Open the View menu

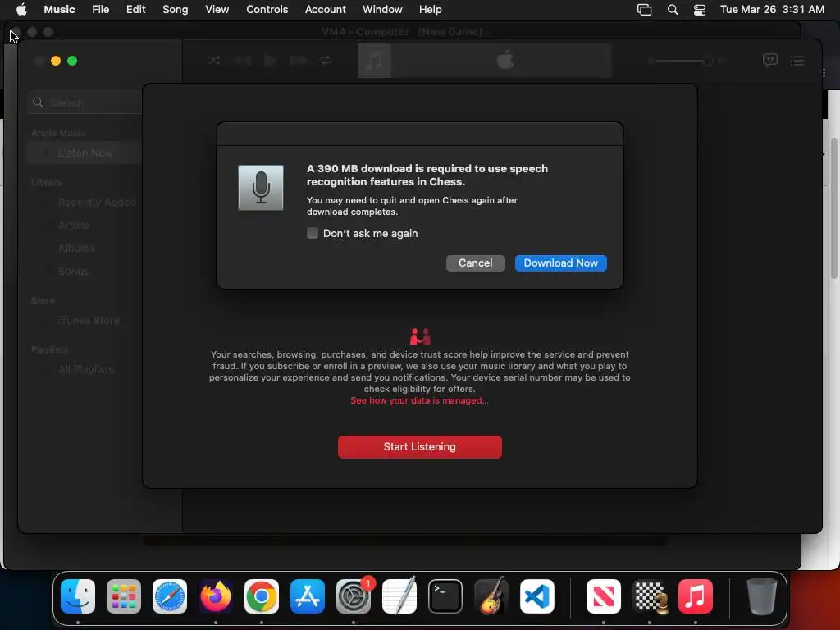click(x=217, y=10)
